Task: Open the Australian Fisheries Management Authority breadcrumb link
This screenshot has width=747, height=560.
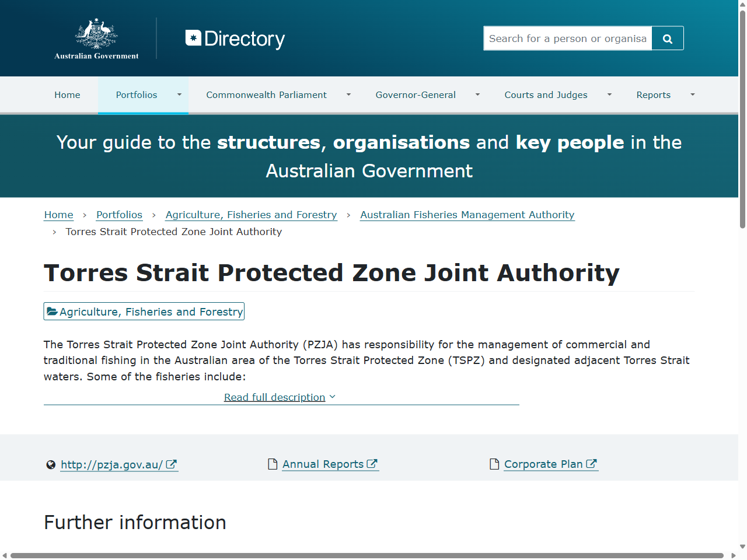Action: (x=467, y=215)
